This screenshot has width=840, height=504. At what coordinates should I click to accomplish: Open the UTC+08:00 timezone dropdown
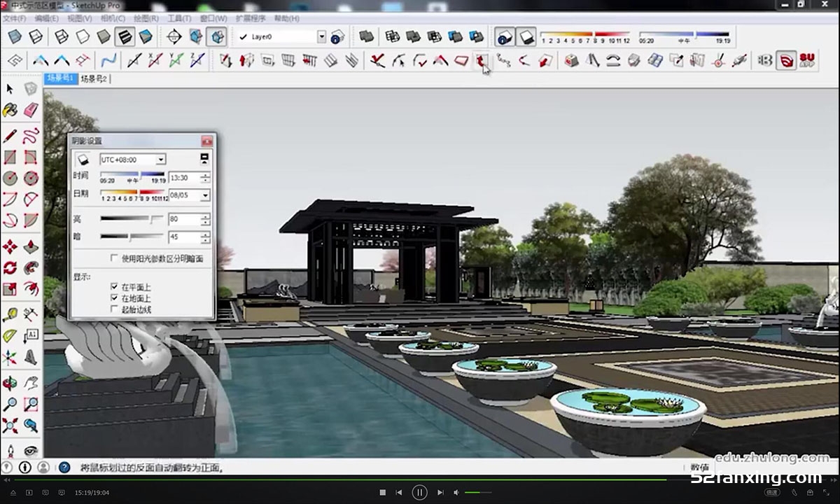(x=160, y=160)
